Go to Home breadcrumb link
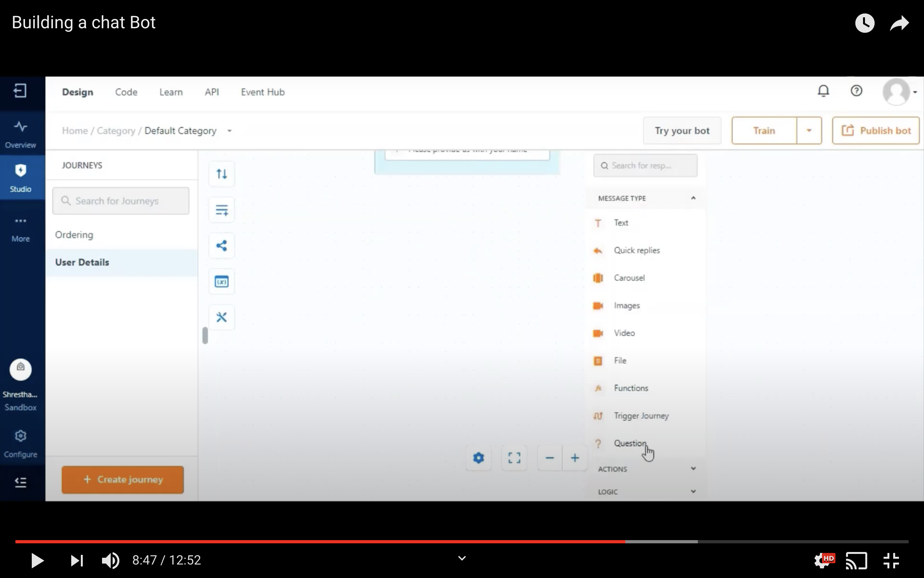The height and width of the screenshot is (578, 924). point(75,131)
